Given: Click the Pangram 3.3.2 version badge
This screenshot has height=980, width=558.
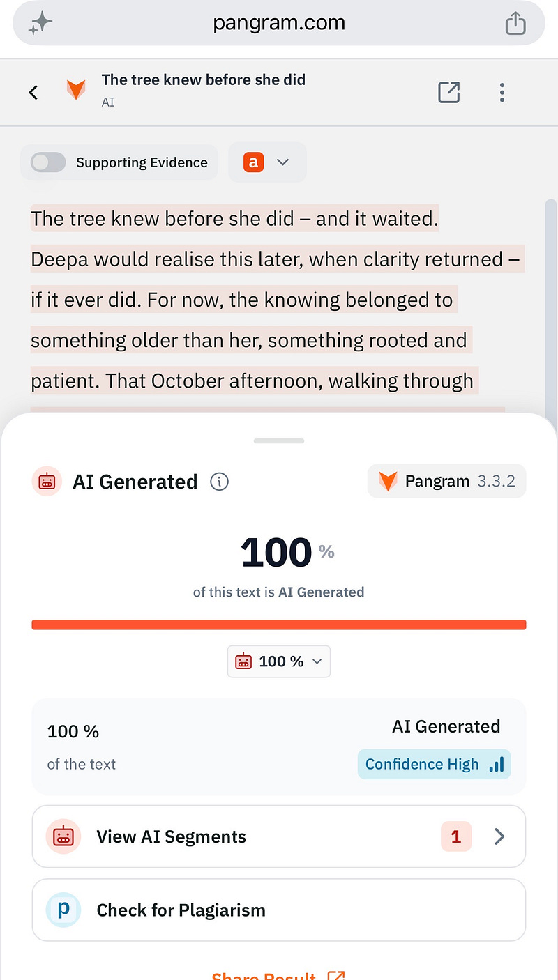Looking at the screenshot, I should pyautogui.click(x=446, y=482).
